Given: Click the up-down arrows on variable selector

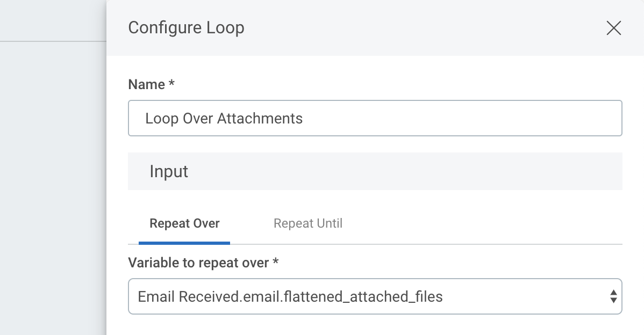Looking at the screenshot, I should pyautogui.click(x=613, y=296).
